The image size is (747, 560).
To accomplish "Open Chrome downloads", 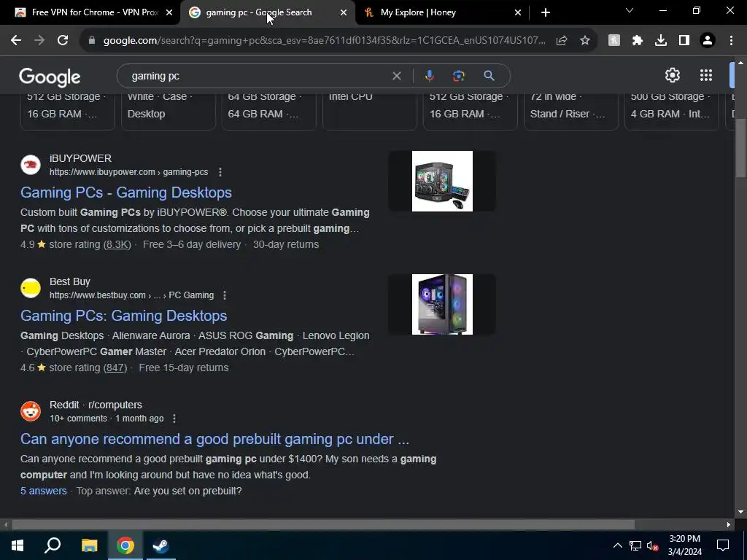I will coord(661,41).
